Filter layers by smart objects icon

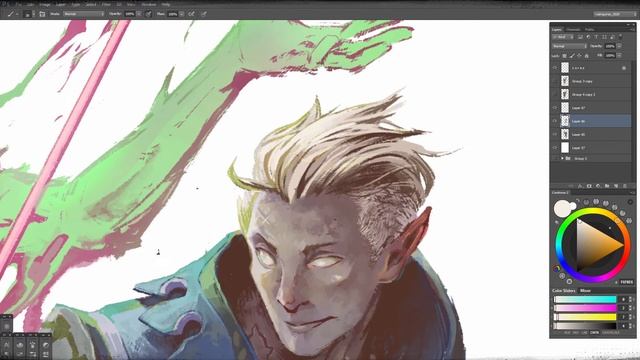coord(612,37)
